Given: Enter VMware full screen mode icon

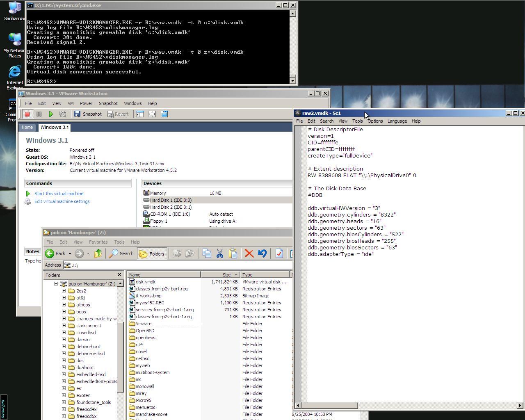Looking at the screenshot, I should 152,114.
